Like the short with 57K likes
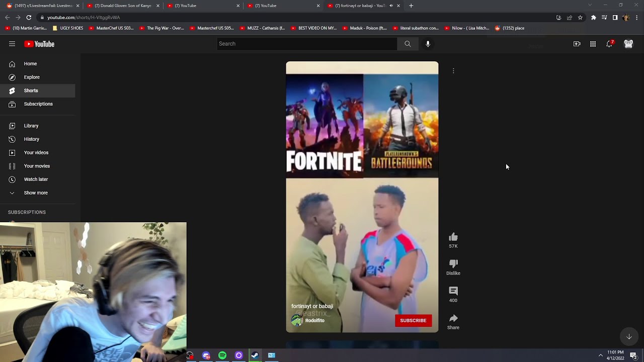The image size is (644, 362). click(x=453, y=237)
